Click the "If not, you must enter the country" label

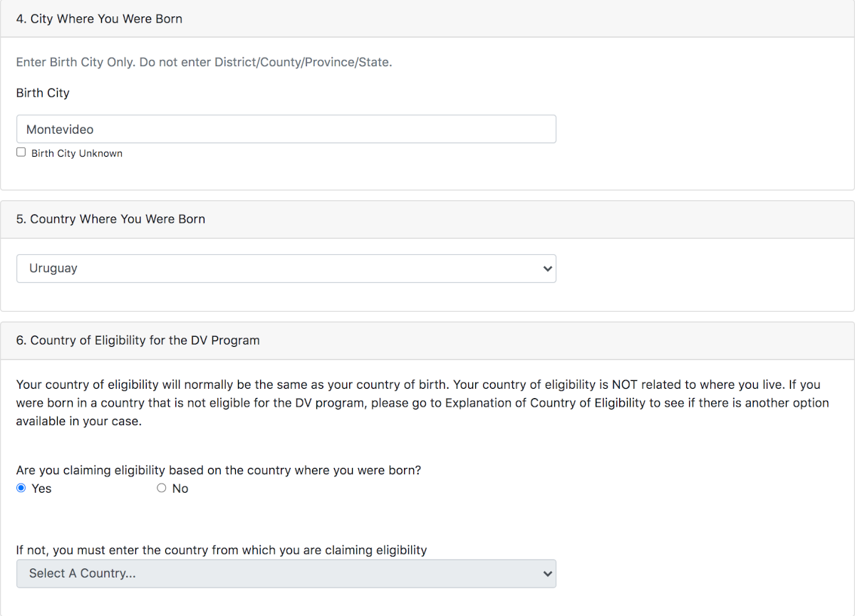point(222,550)
